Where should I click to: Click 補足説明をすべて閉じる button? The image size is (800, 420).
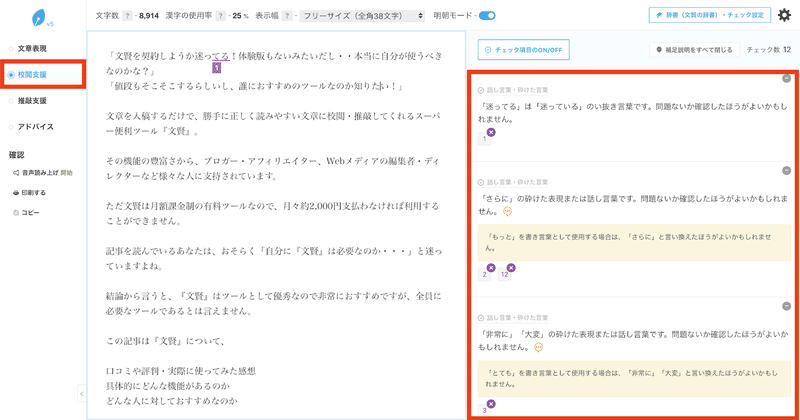tap(694, 50)
